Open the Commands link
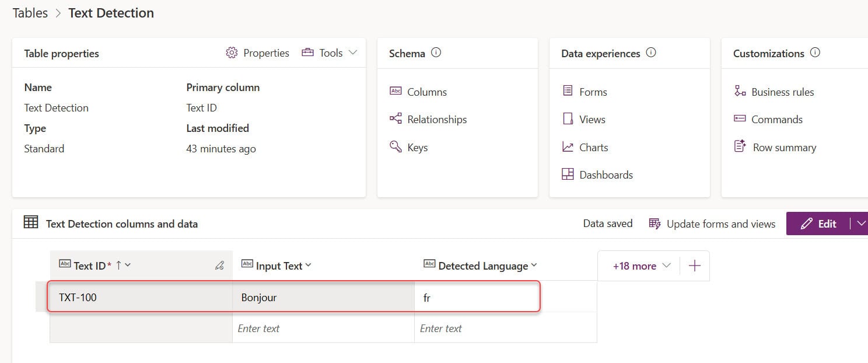The image size is (868, 363). pos(777,120)
